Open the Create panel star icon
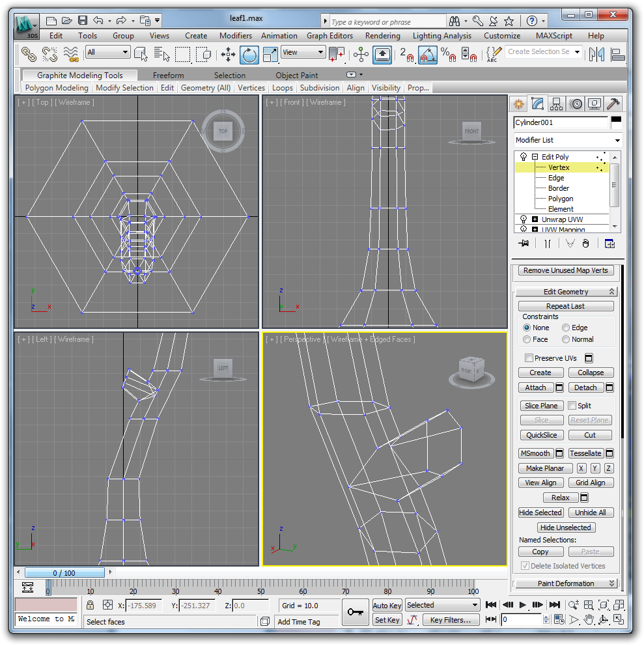The image size is (644, 646). pyautogui.click(x=518, y=104)
